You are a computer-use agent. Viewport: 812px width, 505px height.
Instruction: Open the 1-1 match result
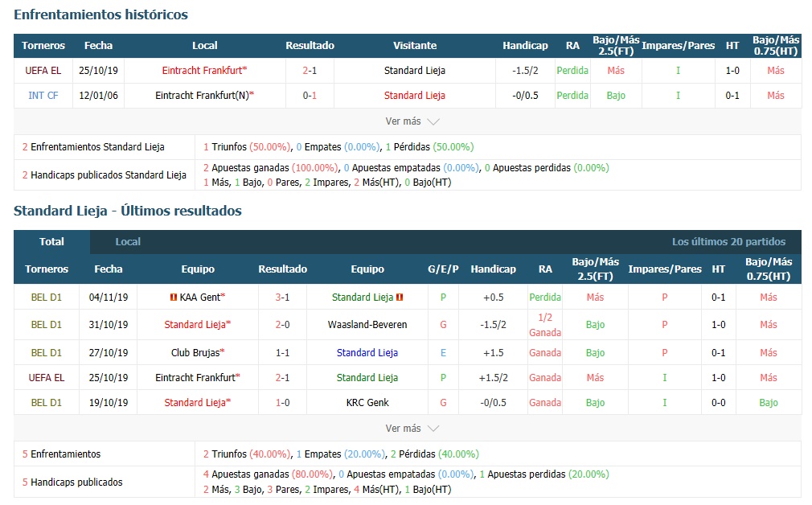pos(283,353)
